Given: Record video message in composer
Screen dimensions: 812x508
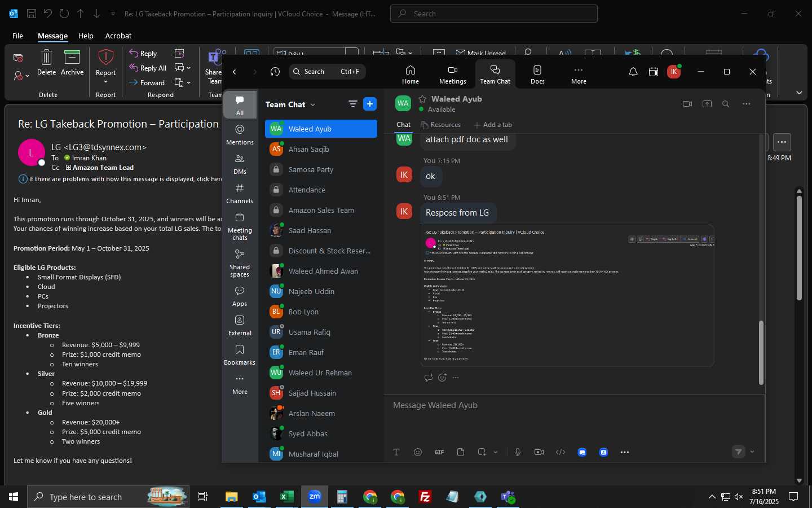Looking at the screenshot, I should (x=539, y=452).
